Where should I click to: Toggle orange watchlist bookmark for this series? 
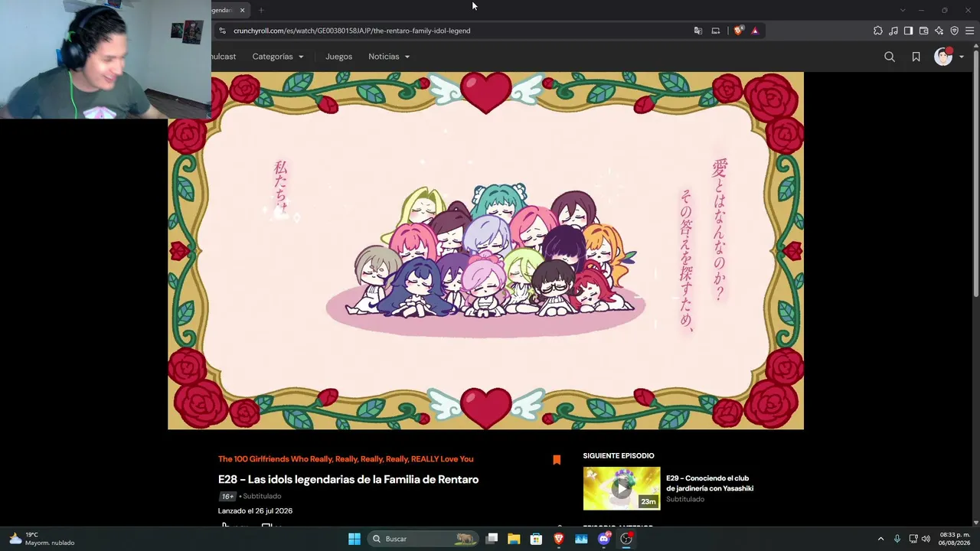557,460
